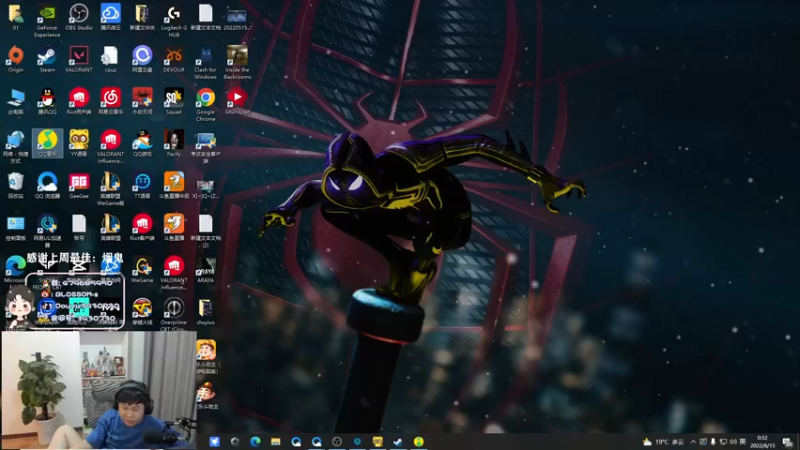Open the Recycle Bin (回收站)
Viewport: 800px width, 450px height.
(15, 186)
